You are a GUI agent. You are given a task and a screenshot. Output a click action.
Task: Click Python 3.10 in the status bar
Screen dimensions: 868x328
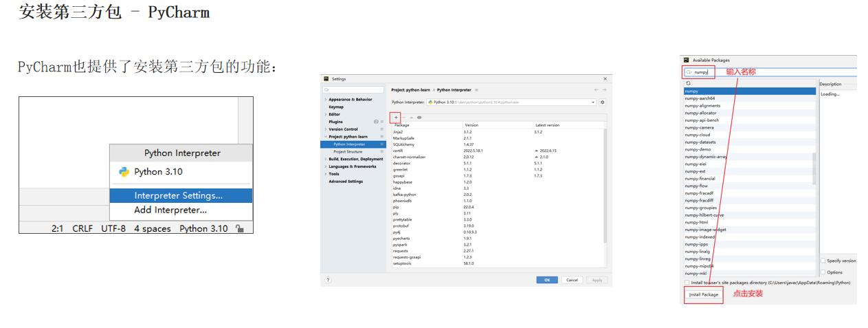203,228
